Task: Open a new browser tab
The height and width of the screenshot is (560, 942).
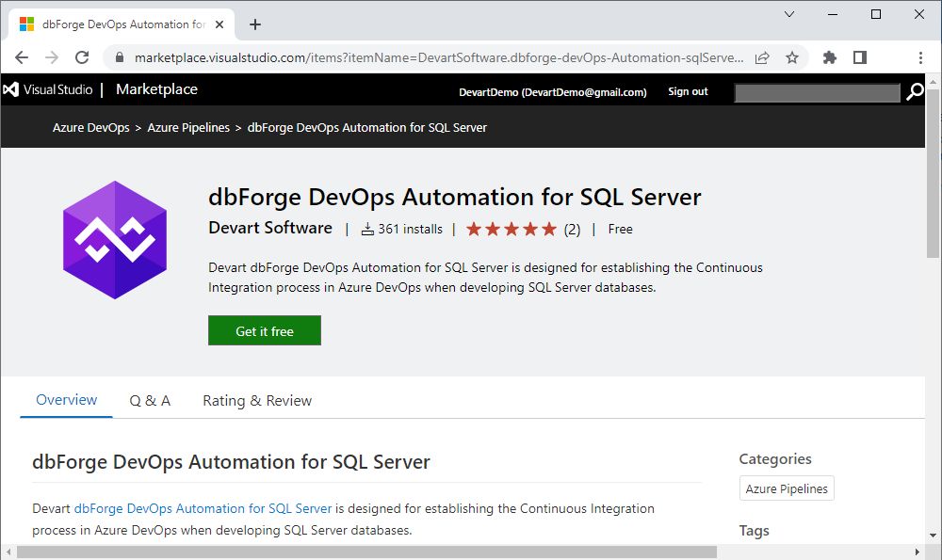Action: click(x=255, y=24)
